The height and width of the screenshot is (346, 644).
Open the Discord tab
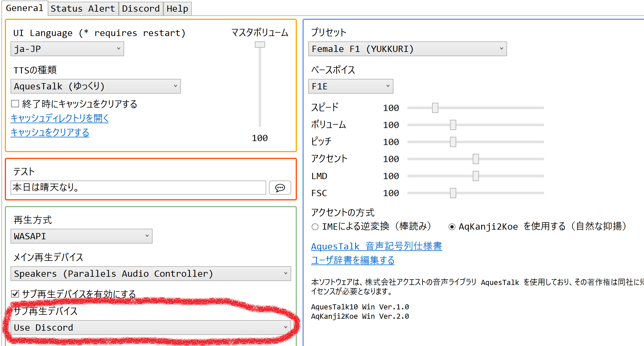(x=141, y=9)
